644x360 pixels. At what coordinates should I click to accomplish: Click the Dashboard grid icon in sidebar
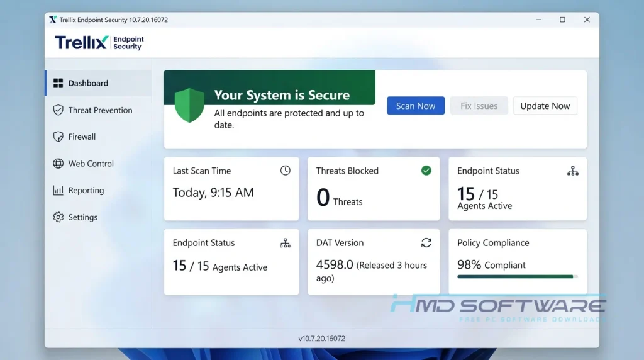click(58, 83)
